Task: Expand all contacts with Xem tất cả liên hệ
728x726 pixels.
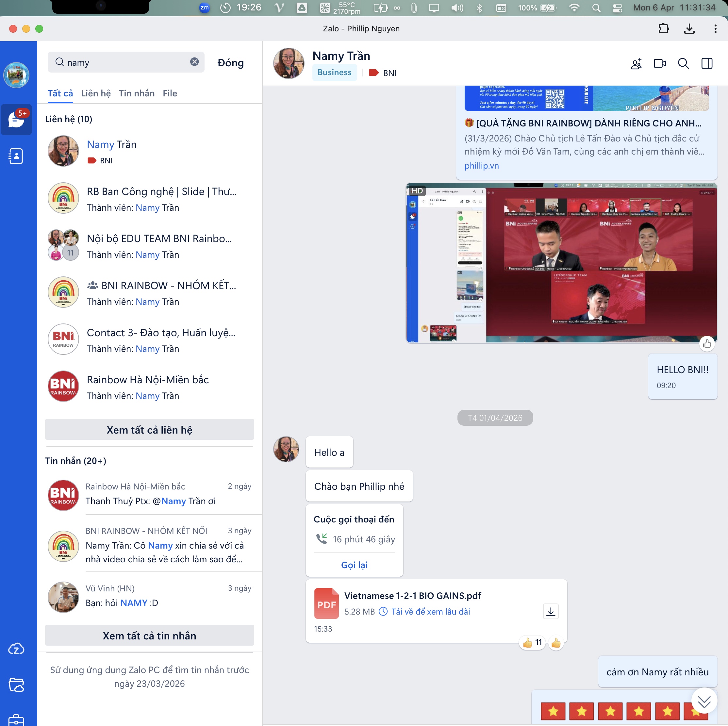Action: pos(149,430)
